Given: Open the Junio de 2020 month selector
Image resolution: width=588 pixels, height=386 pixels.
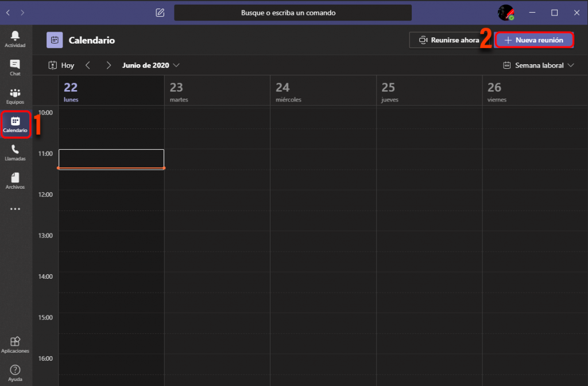Looking at the screenshot, I should point(150,65).
